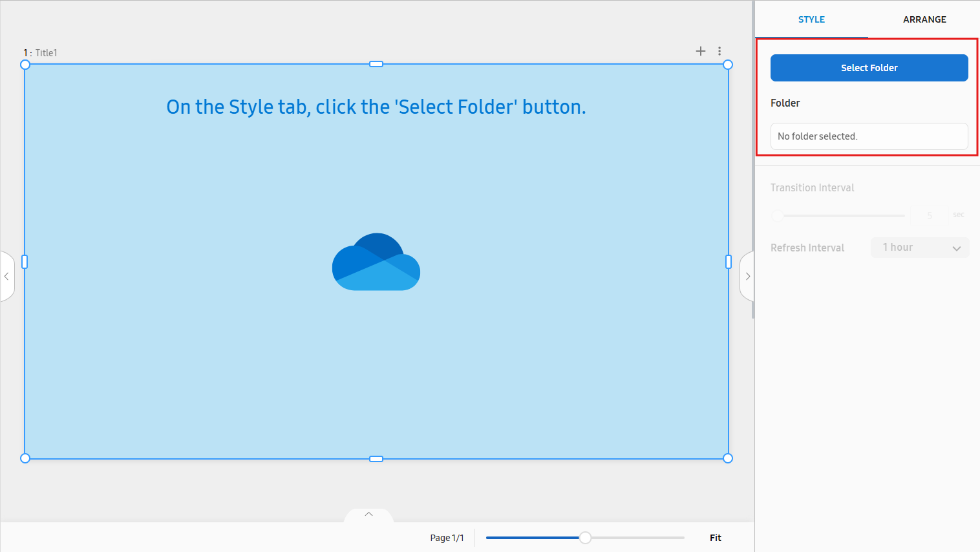Expand the left side panel chevron

tap(6, 277)
